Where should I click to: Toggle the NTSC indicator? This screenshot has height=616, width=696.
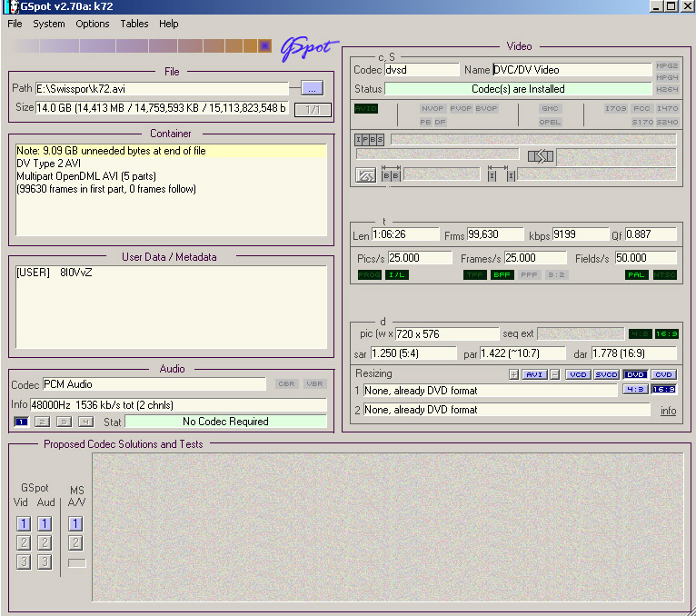[x=665, y=274]
